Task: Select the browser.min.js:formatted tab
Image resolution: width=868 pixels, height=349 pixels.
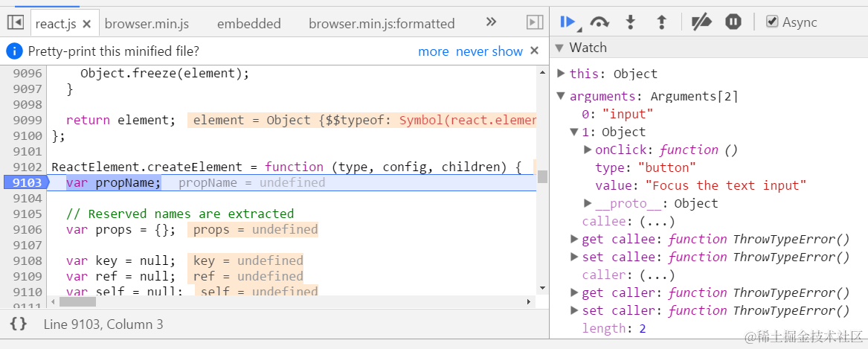Action: (382, 24)
